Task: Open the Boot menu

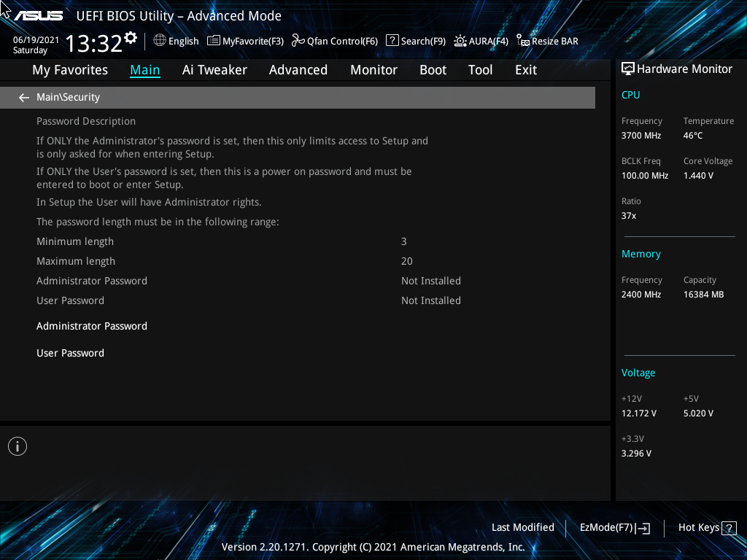Action: point(433,69)
